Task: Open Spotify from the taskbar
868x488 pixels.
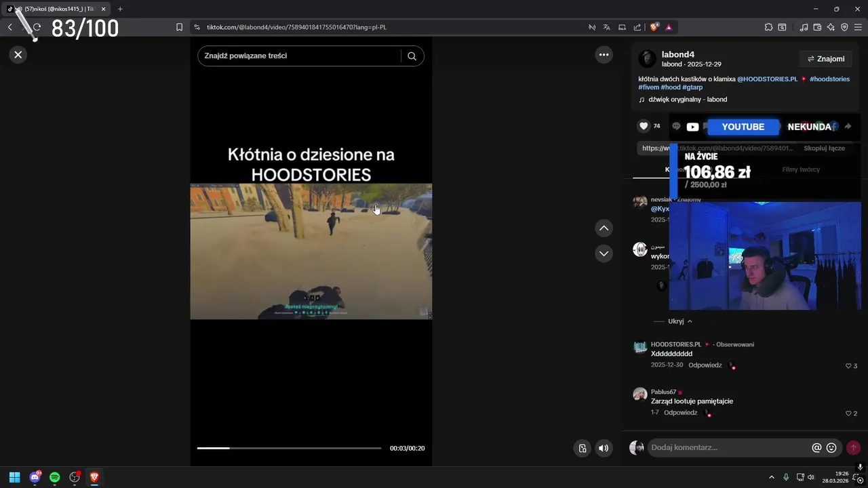Action: pos(55,477)
